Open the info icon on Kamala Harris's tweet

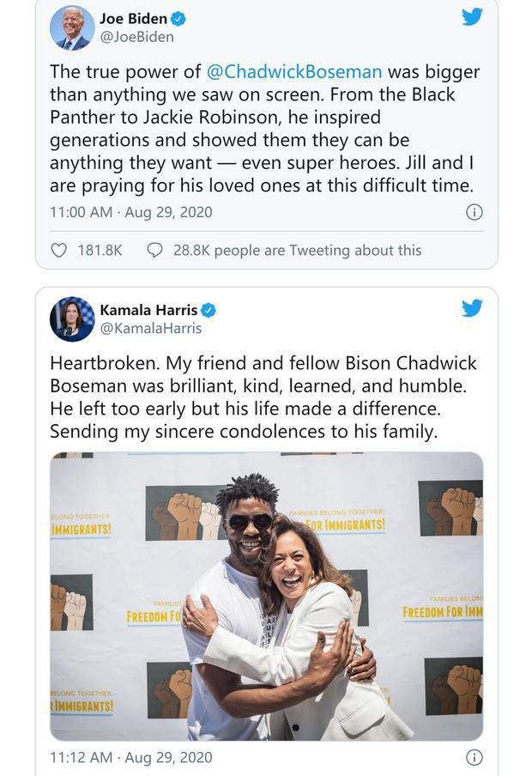[x=475, y=757]
